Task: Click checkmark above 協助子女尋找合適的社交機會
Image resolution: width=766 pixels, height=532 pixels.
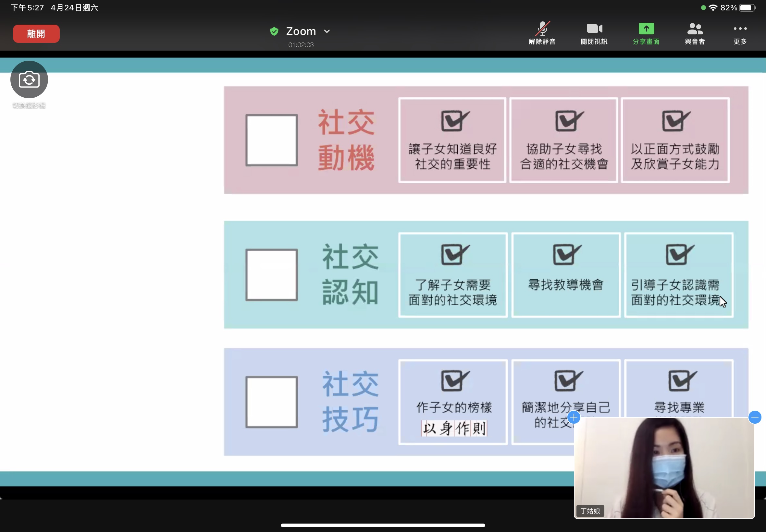Action: tap(569, 121)
